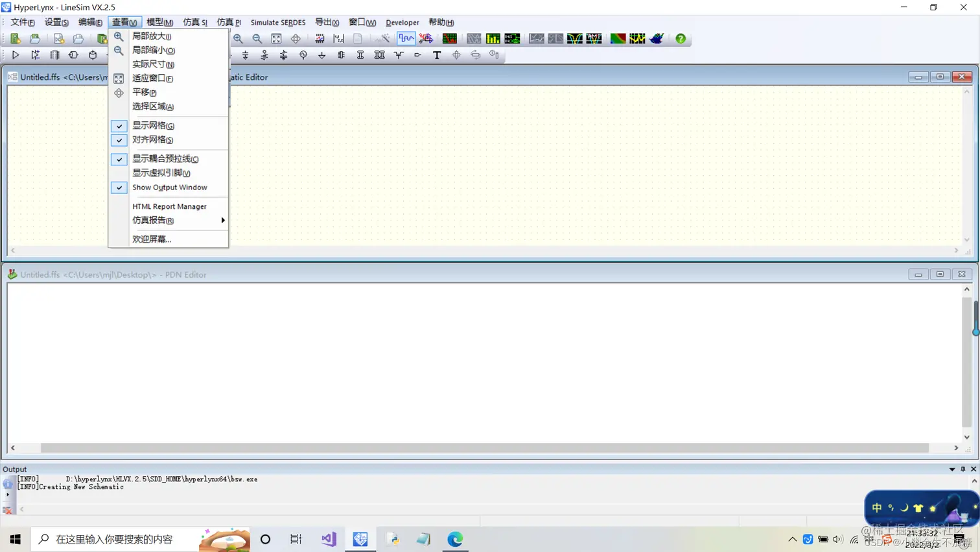980x552 pixels.
Task: Toggle the Show Output Window option
Action: tap(169, 187)
